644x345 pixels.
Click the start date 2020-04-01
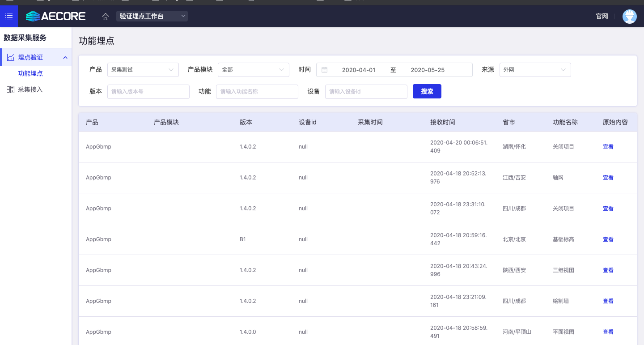click(x=358, y=70)
